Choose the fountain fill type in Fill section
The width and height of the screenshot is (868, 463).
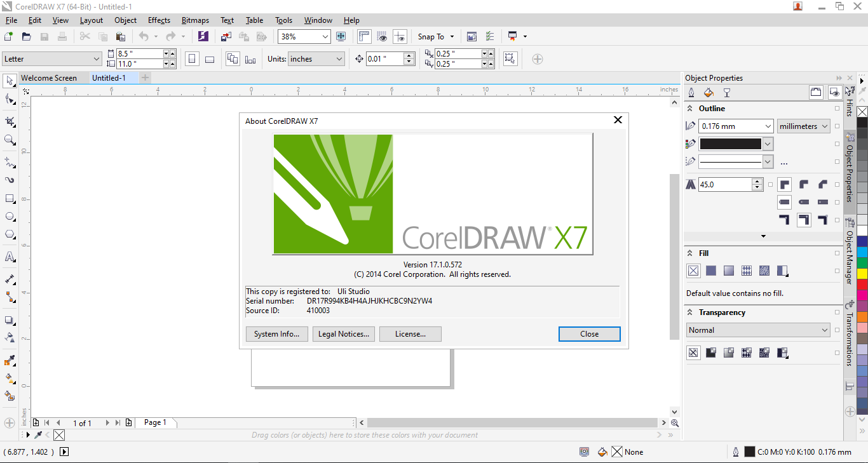pyautogui.click(x=728, y=271)
